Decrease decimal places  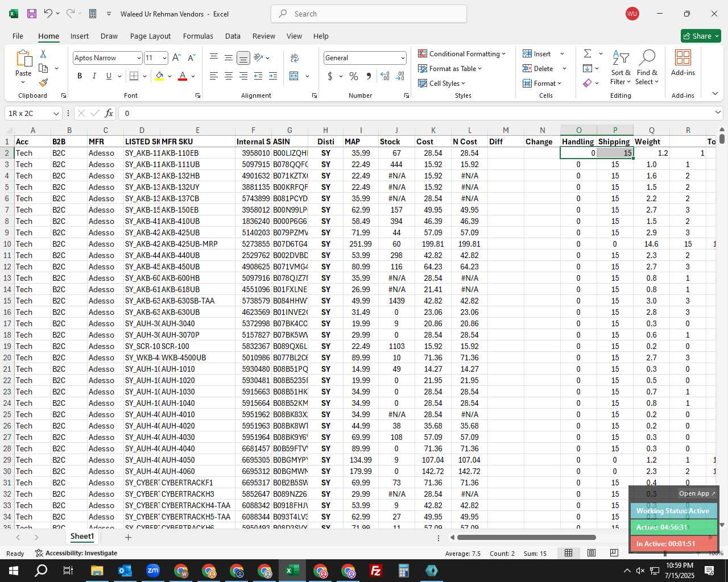coord(400,76)
